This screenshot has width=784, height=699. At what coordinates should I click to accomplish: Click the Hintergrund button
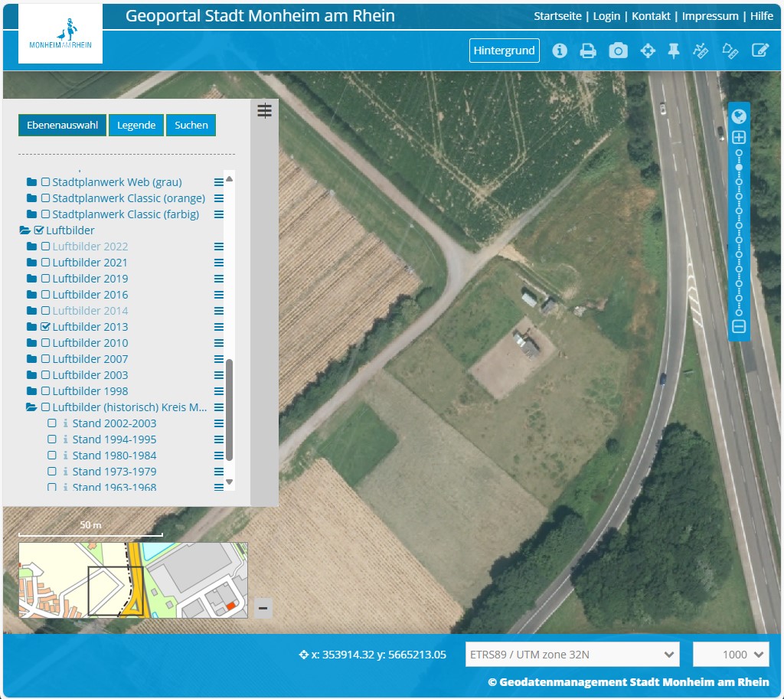pyautogui.click(x=504, y=51)
